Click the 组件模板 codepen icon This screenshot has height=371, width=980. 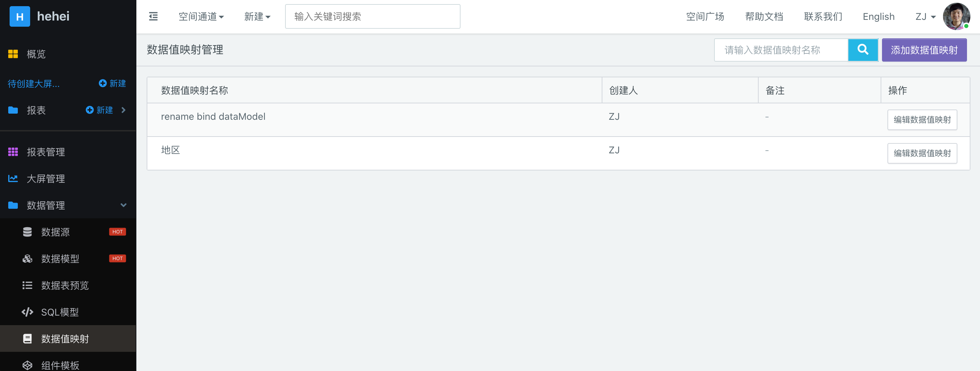[x=27, y=365]
